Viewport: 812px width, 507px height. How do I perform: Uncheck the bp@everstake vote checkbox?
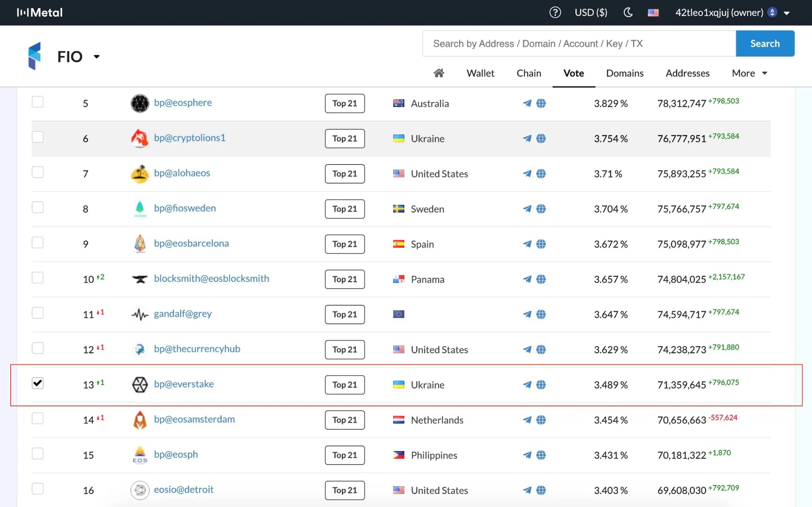click(x=38, y=383)
